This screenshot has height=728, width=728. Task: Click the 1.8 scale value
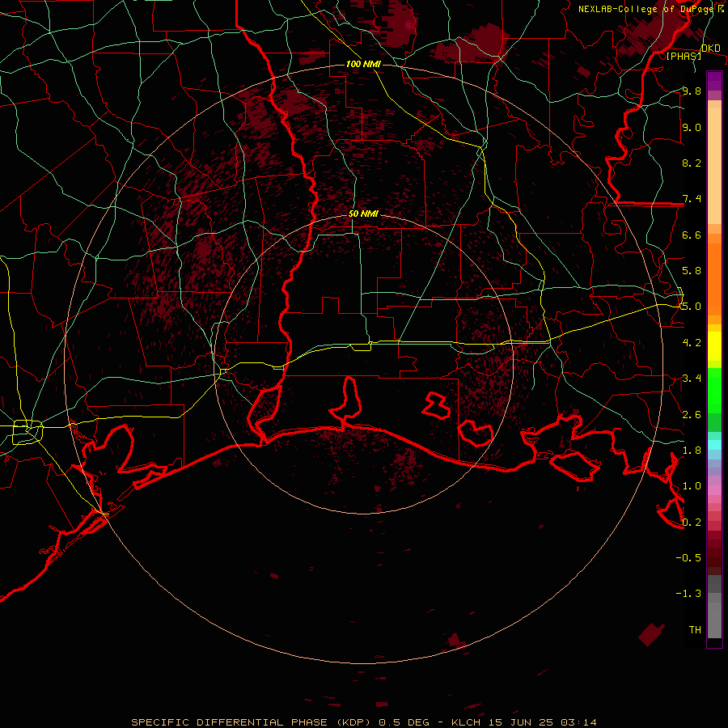(x=692, y=451)
